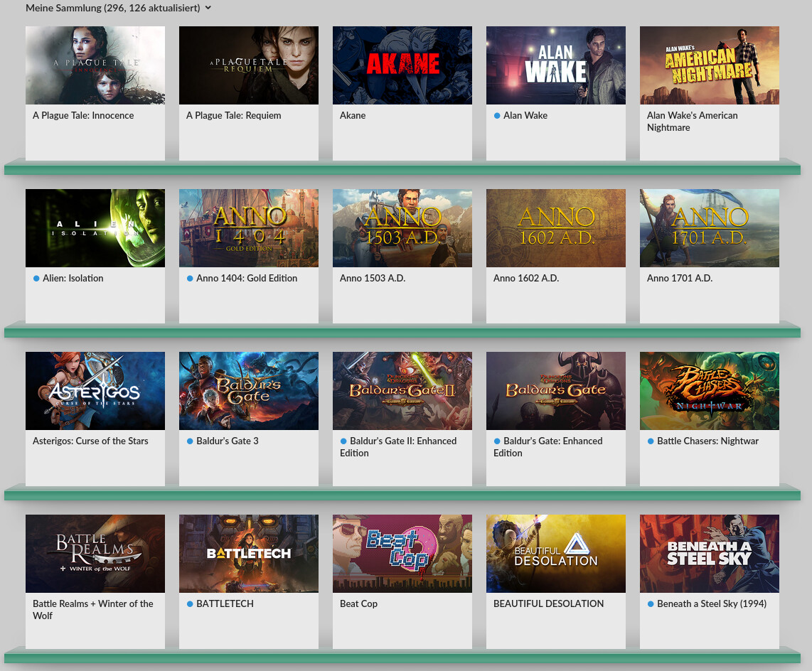The image size is (812, 671).
Task: Select the red Akane game cover
Action: coord(402,65)
